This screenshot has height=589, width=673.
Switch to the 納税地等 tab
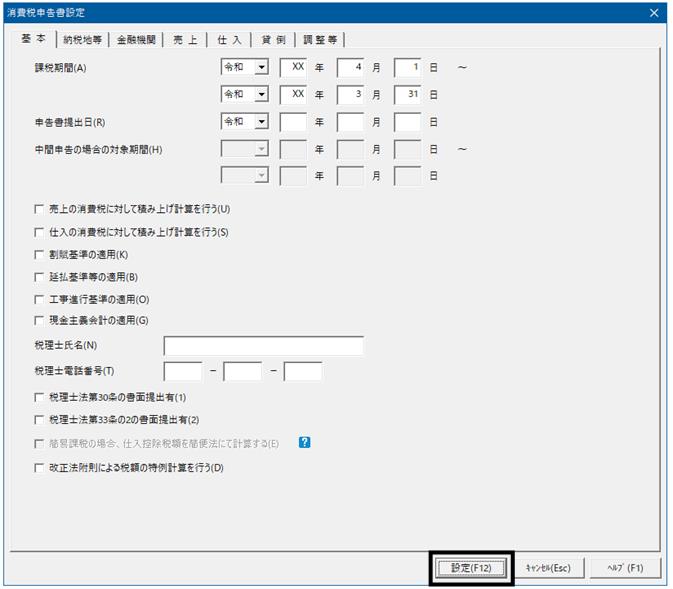[x=82, y=39]
